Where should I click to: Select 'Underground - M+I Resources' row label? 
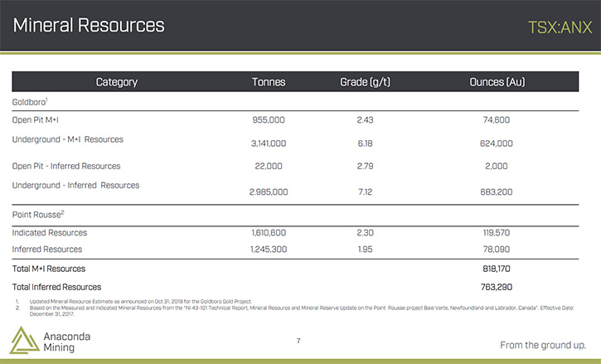pyautogui.click(x=67, y=139)
